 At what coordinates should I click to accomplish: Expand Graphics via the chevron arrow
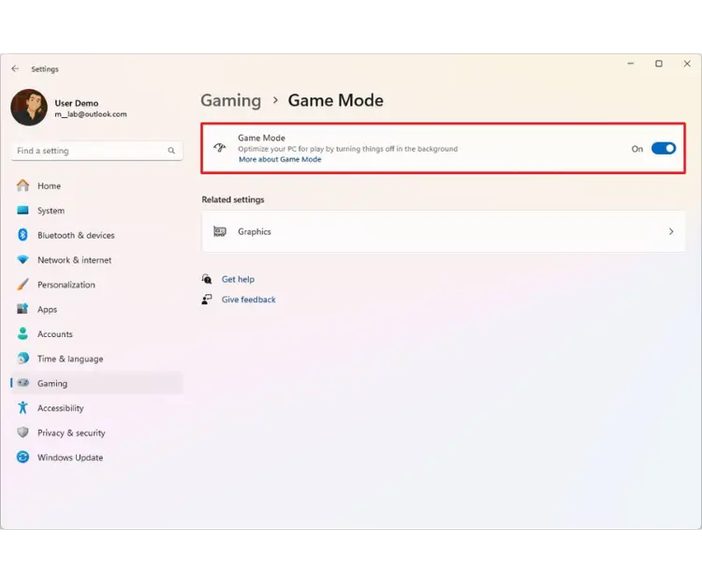(x=671, y=231)
